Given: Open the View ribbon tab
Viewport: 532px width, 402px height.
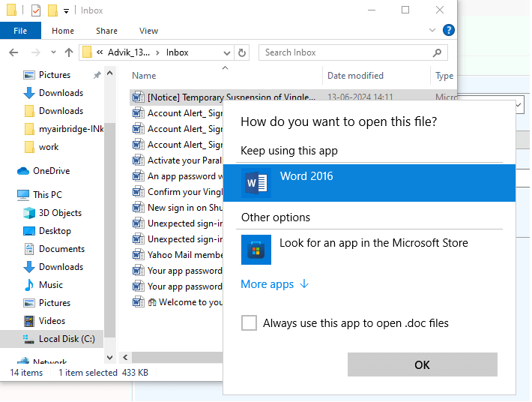Looking at the screenshot, I should coord(148,31).
